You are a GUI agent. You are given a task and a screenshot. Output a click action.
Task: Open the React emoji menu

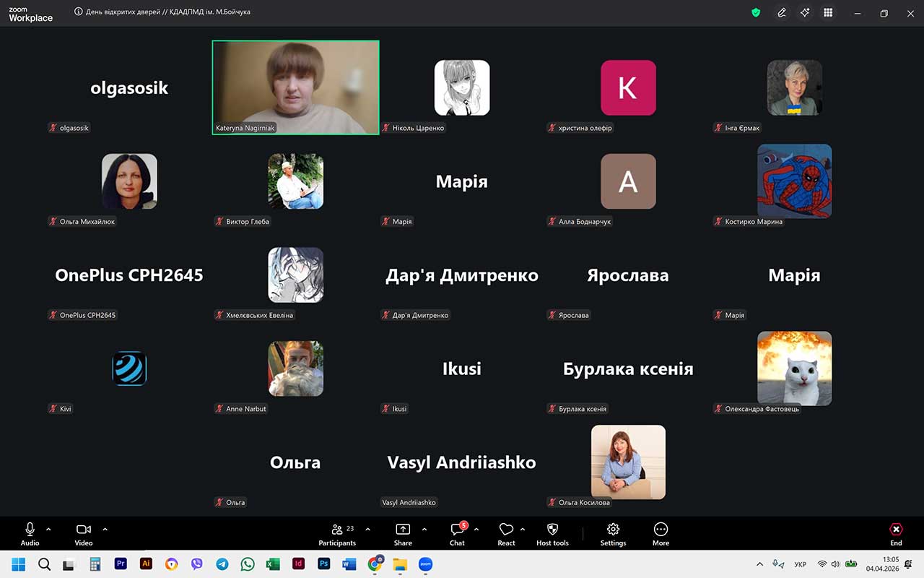point(506,534)
